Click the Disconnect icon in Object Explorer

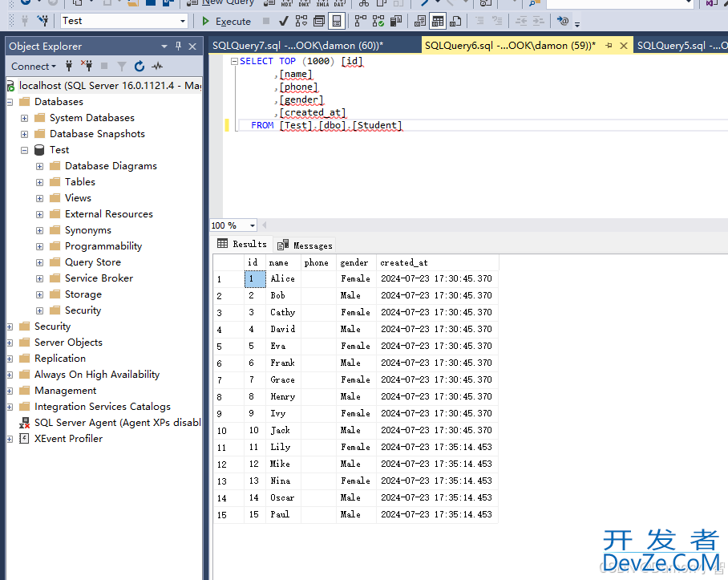[x=87, y=67]
